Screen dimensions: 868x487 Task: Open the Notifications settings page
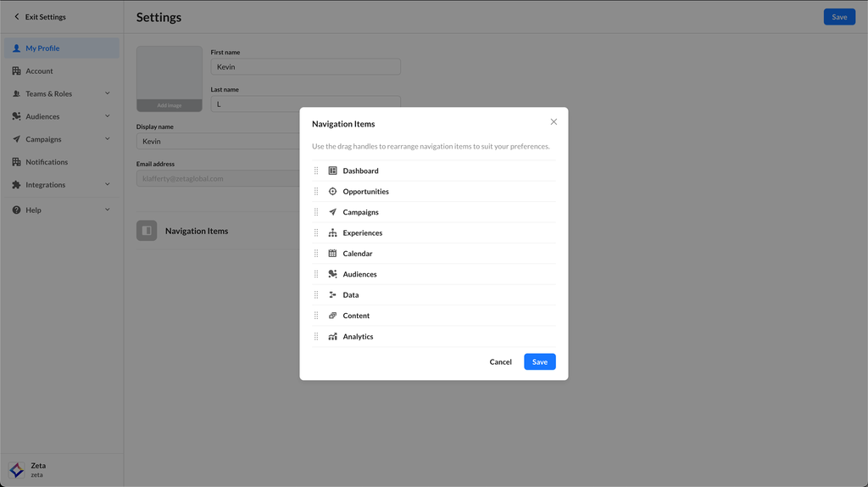47,162
